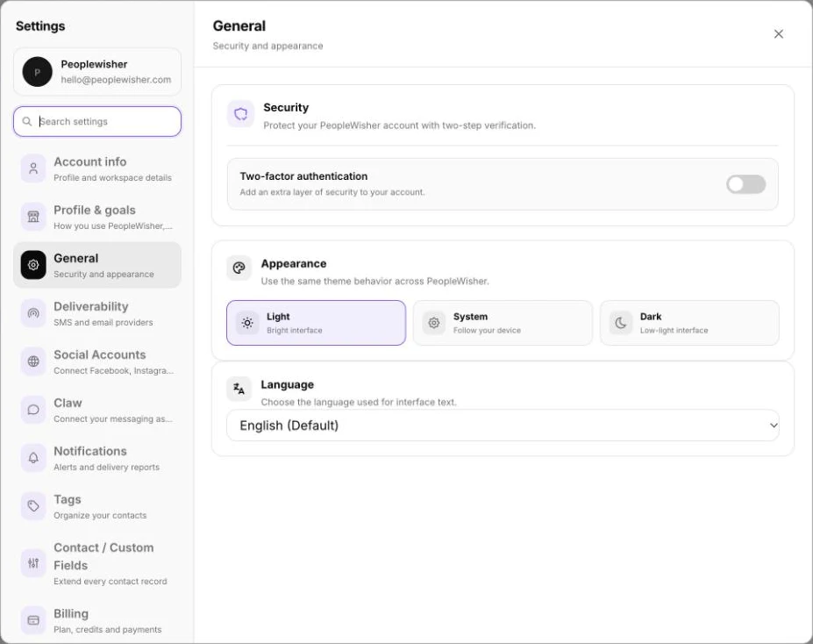Screen dimensions: 813x644
Task: Click the Claw chat bubble icon
Action: (x=33, y=410)
